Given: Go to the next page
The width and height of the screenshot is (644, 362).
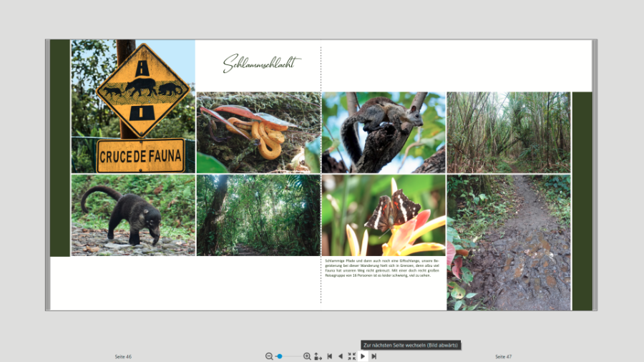Looking at the screenshot, I should 363,356.
